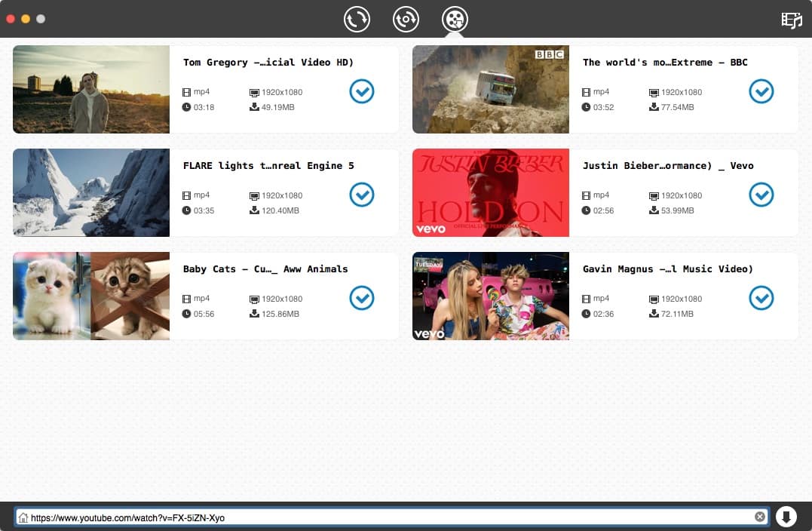Click the clock icon beside 03:35

pyautogui.click(x=186, y=210)
